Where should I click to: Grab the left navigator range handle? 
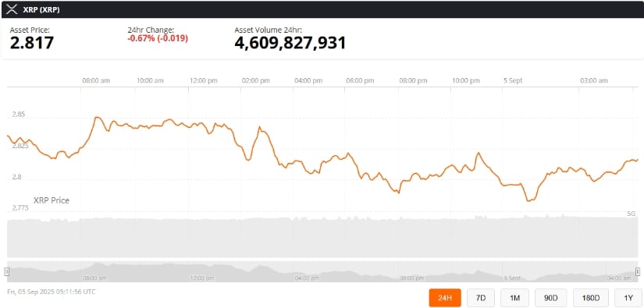[6, 271]
